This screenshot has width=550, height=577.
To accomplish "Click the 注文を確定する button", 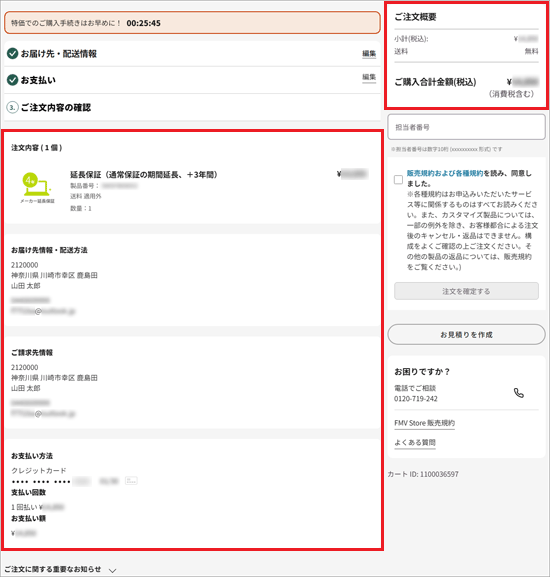I will (466, 291).
